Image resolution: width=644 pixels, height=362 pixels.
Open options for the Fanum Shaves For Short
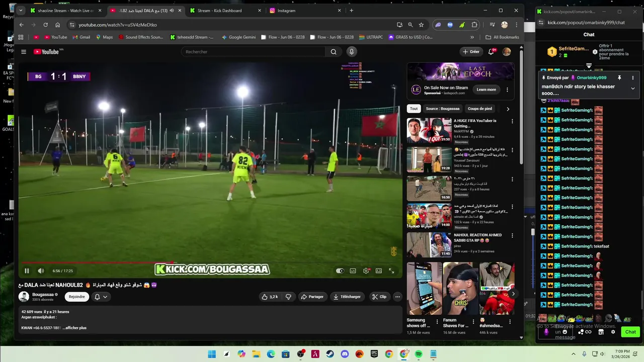tap(473, 322)
